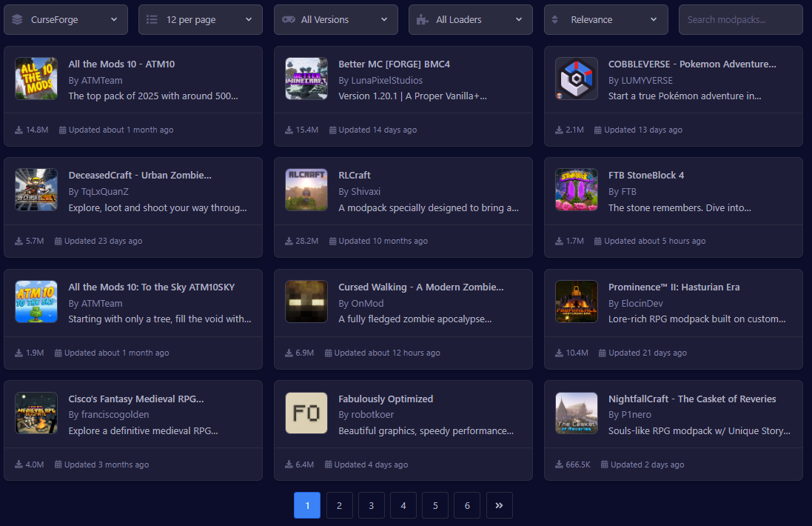Screen dimensions: 812x526
Task: Click the All the Mods 10 icon
Action: tap(36, 79)
